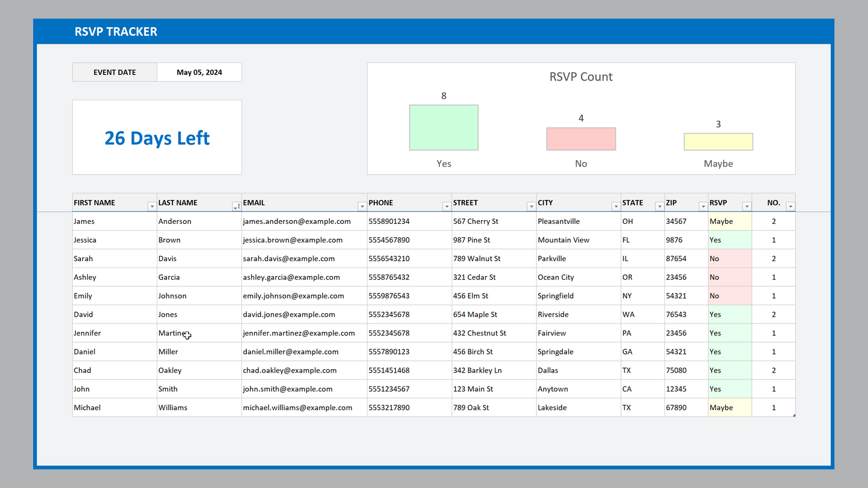Open the PHONE column filter dropdown
Screen dimensions: 868x488
[x=446, y=206]
